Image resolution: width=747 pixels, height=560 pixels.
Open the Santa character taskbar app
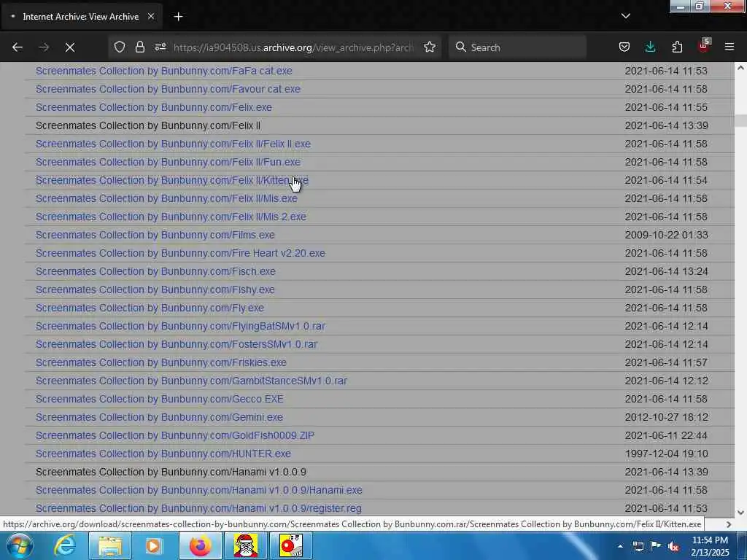[246, 545]
